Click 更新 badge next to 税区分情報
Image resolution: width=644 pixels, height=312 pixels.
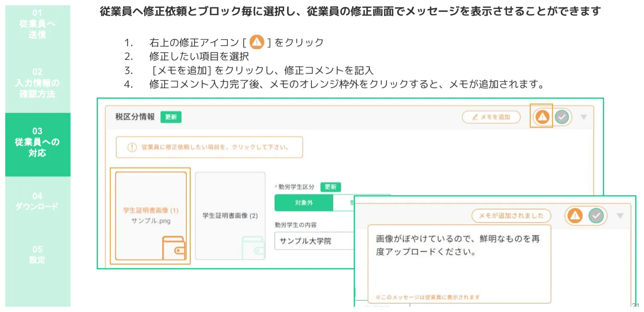pos(171,117)
